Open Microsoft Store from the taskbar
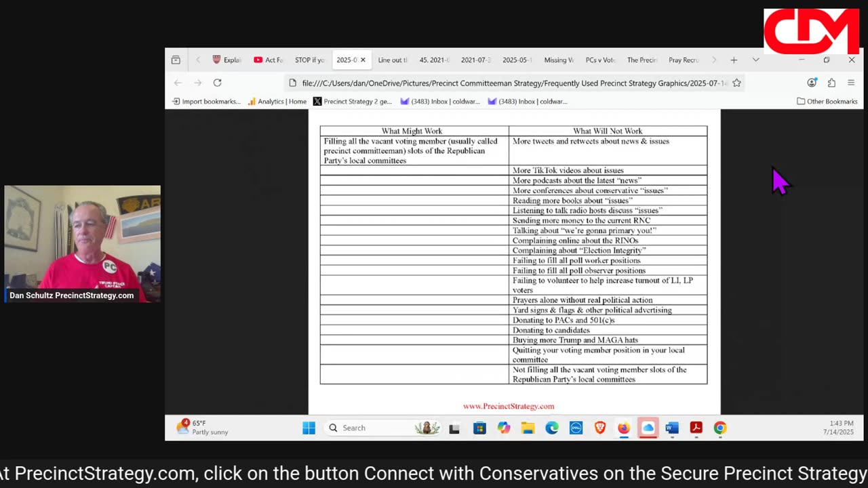The image size is (868, 488). pos(479,428)
